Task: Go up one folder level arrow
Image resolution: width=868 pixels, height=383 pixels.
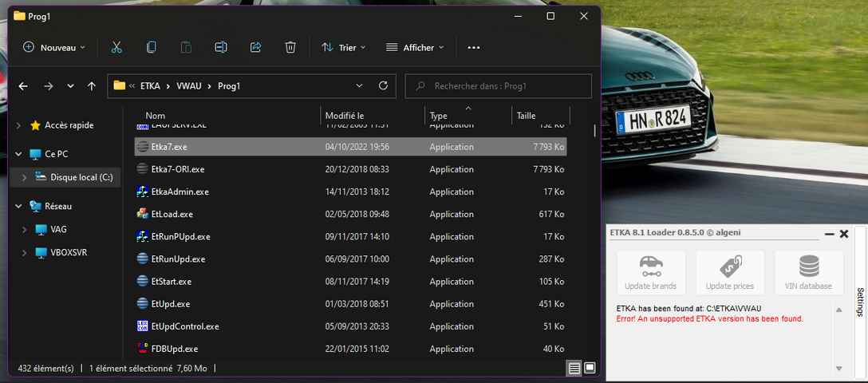Action: pyautogui.click(x=92, y=86)
